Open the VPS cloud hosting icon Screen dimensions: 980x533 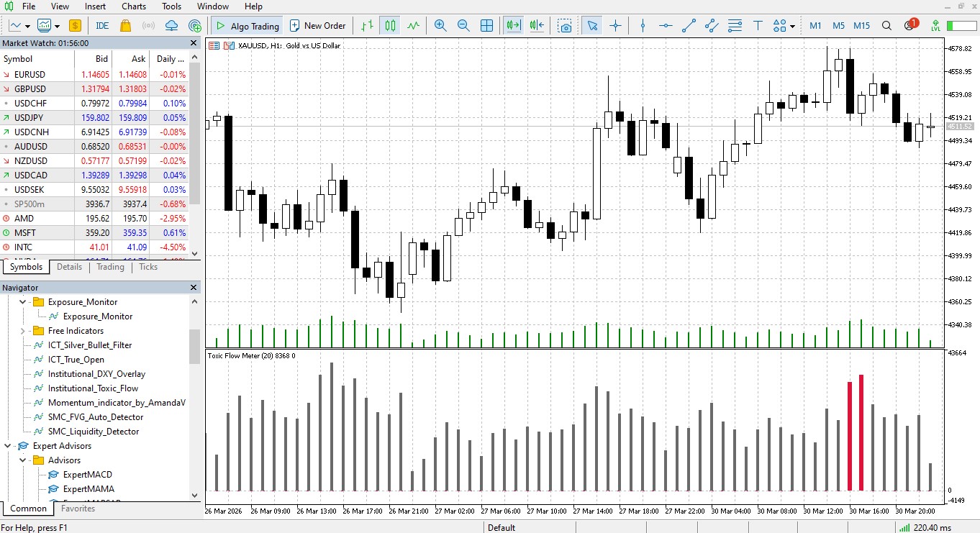click(171, 25)
